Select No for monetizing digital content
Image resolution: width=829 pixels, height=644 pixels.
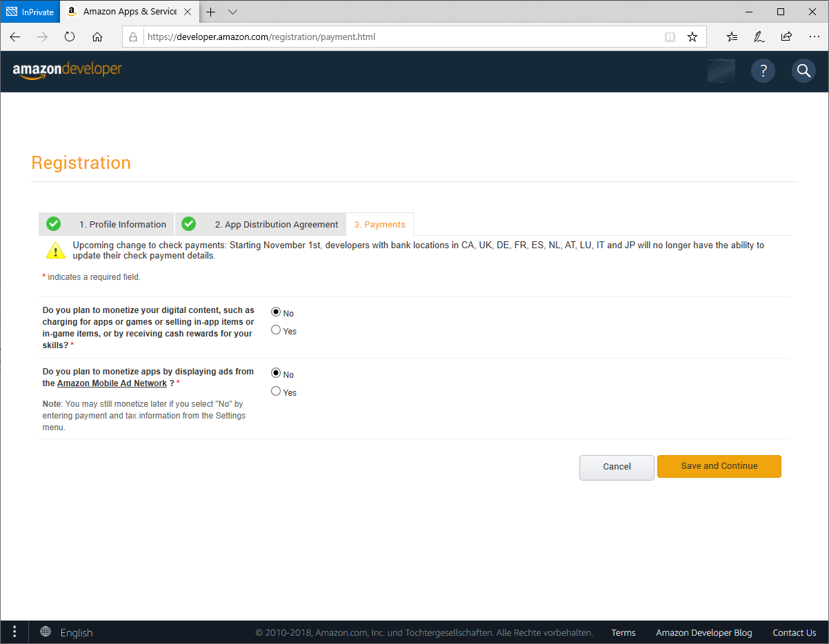tap(276, 312)
